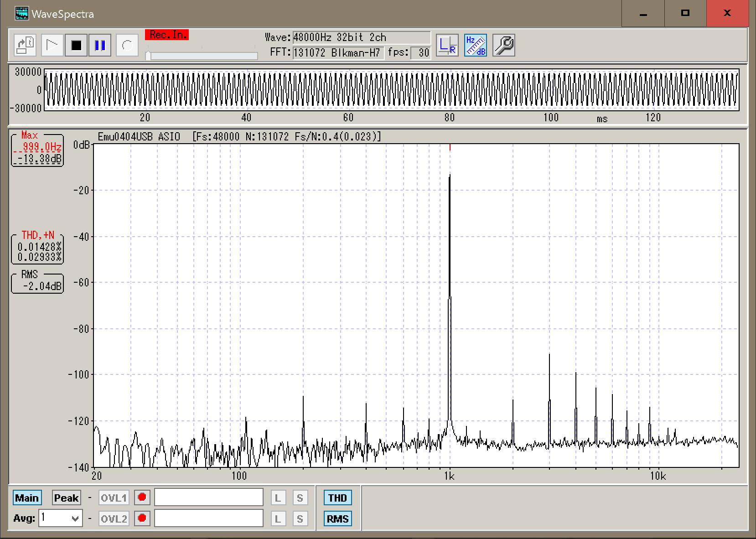Toggle the OVL2 overlay button
This screenshot has width=756, height=539.
114,519
